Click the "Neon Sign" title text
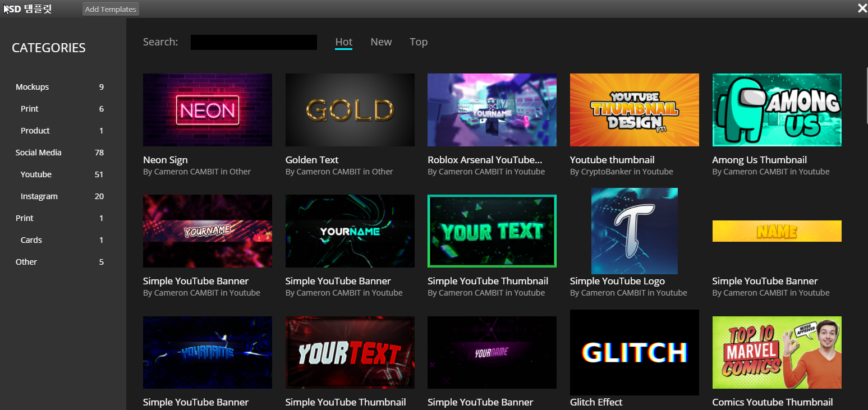868x410 pixels. pyautogui.click(x=166, y=160)
